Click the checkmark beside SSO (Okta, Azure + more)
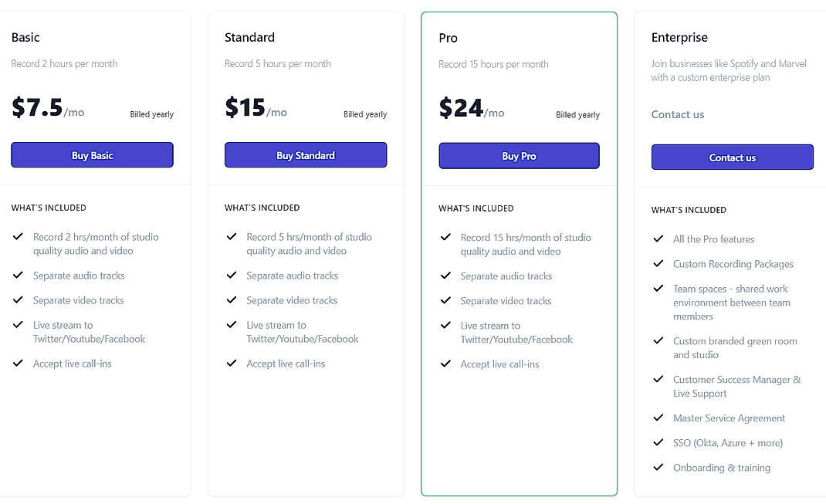 point(658,443)
